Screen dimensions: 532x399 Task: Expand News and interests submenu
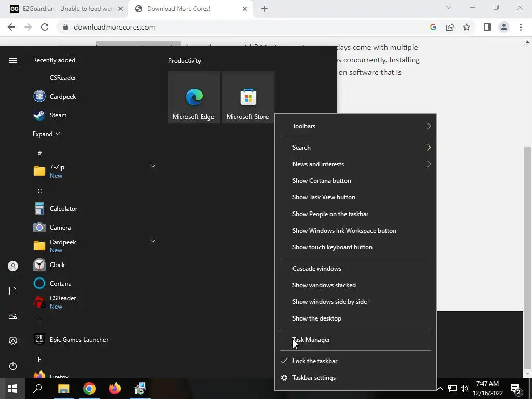(x=355, y=164)
